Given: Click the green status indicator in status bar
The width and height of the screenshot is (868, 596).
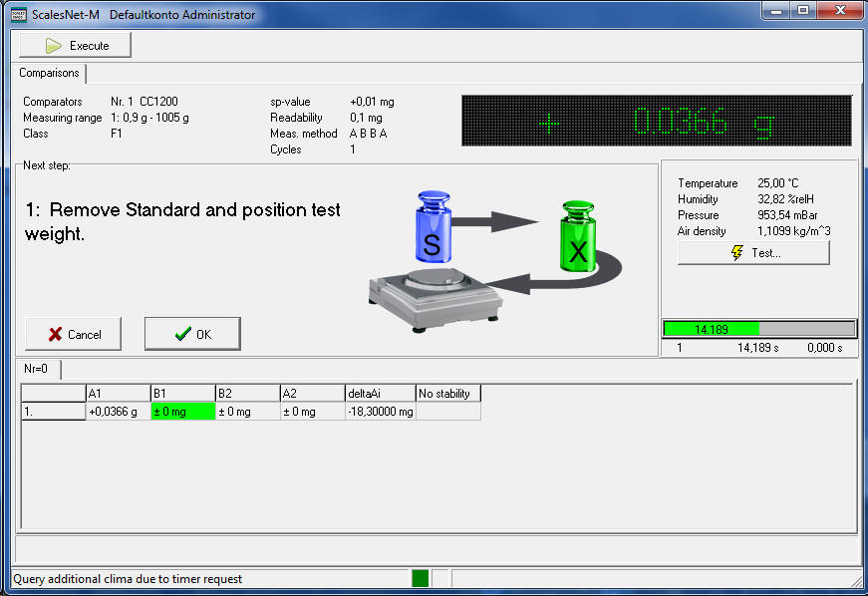Looking at the screenshot, I should pos(420,578).
